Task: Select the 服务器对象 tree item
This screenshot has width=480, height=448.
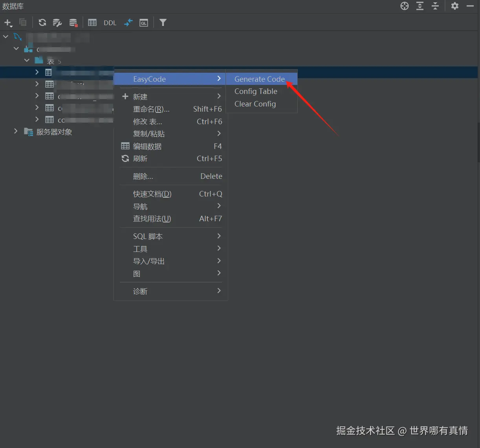Action: coord(54,132)
